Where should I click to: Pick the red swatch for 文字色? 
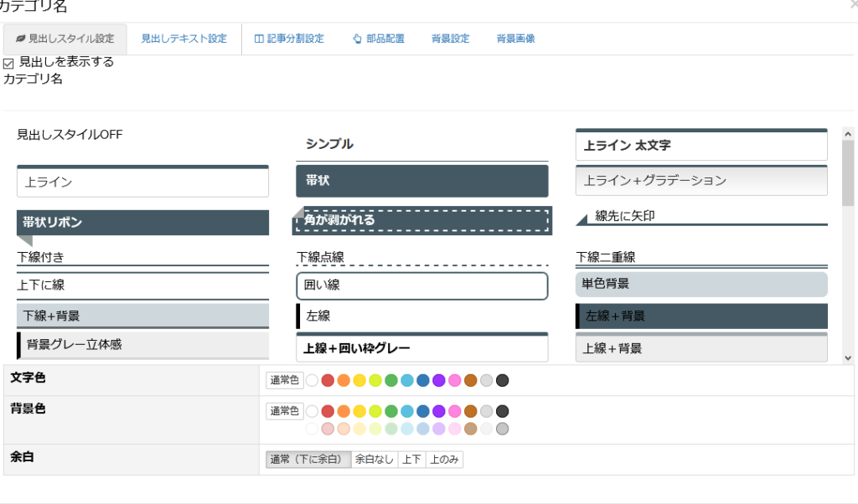pos(328,381)
